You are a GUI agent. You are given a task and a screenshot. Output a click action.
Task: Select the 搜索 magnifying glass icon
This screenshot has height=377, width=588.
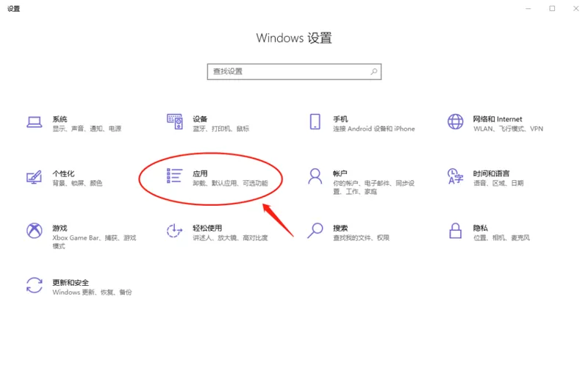pos(315,231)
